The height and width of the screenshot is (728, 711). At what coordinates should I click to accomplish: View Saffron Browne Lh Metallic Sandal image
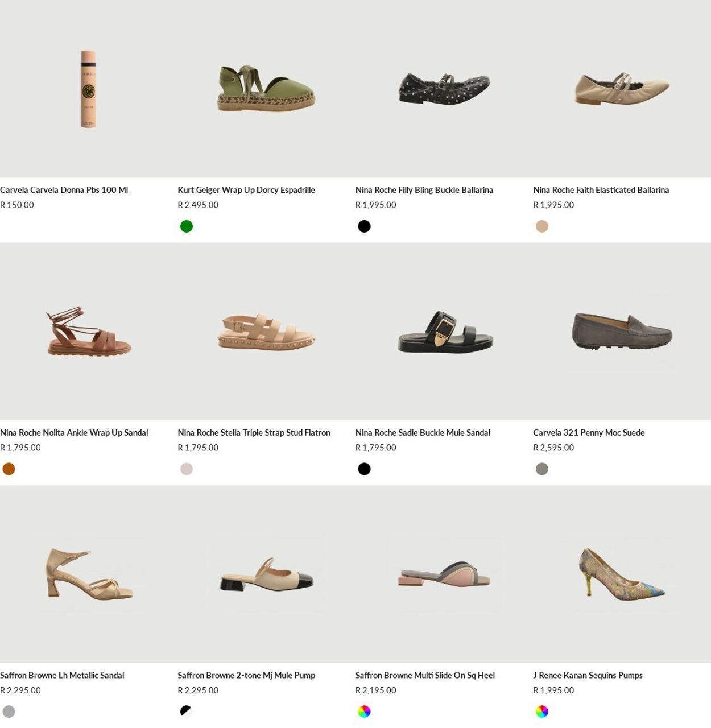click(x=89, y=574)
